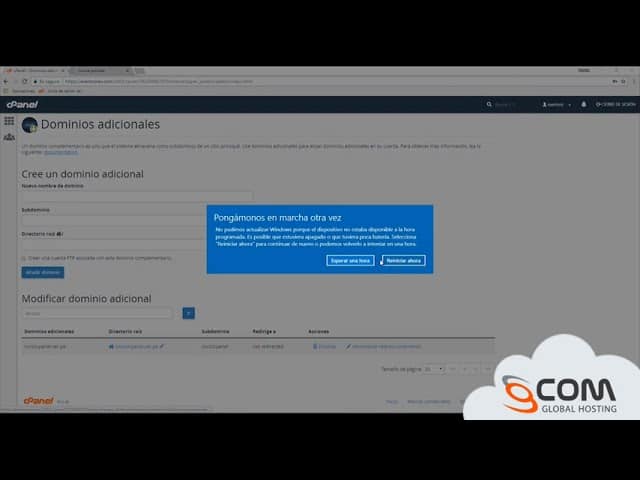Viewport: 640px width, 480px height.
Task: Open the cPanel apps grid icon
Action: (9, 121)
